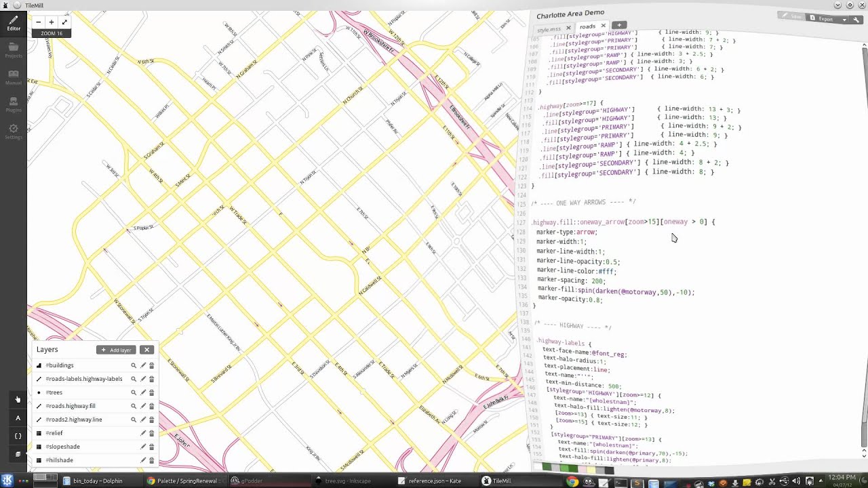The image size is (868, 488).
Task: Edit the #hillshade layer
Action: tap(143, 460)
